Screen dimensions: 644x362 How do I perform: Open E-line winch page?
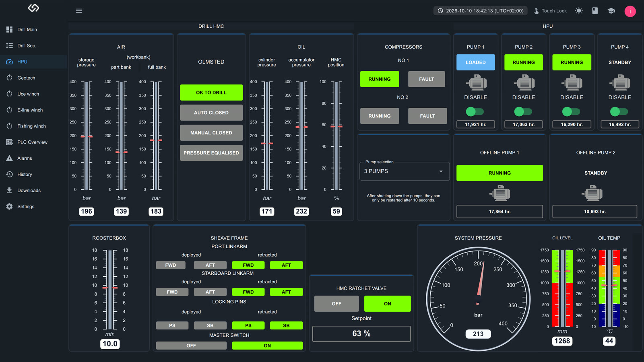tap(33, 110)
